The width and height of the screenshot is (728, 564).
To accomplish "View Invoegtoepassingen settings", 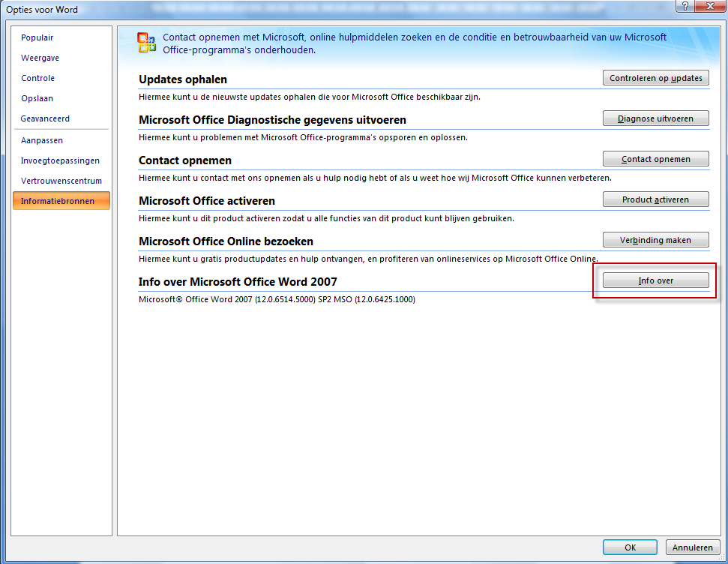I will click(60, 160).
